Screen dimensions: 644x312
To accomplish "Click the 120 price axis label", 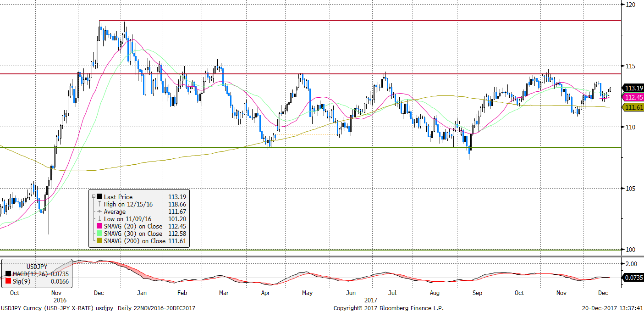I will [630, 5].
